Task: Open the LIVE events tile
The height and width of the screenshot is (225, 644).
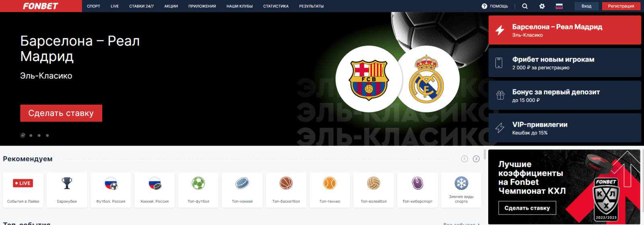Action: click(x=23, y=190)
